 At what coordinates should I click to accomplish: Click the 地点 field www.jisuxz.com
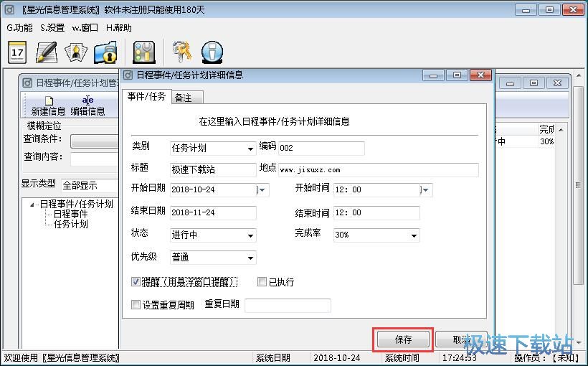tap(379, 169)
